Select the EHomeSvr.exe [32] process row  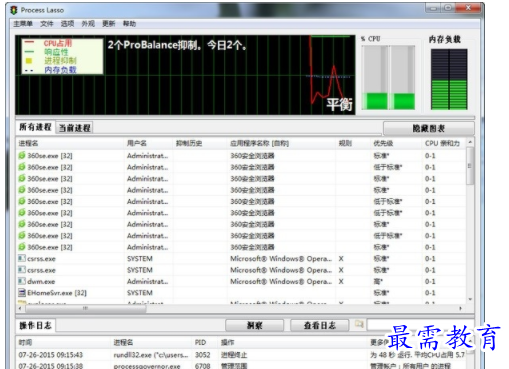coord(241,293)
